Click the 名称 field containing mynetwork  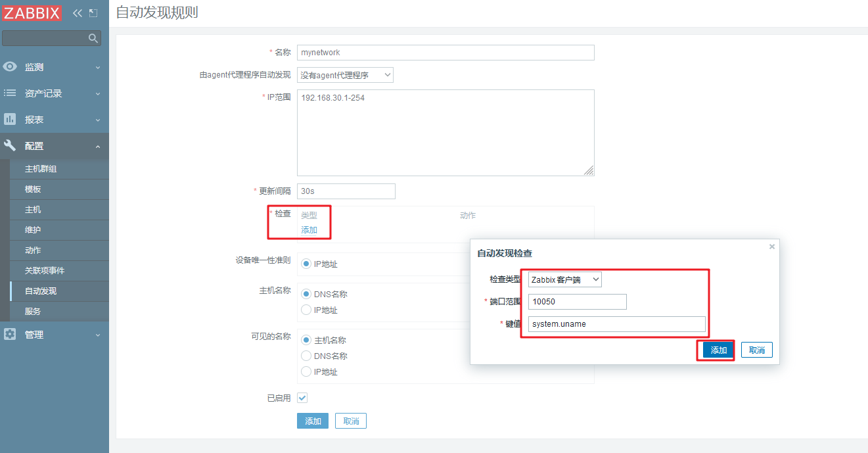(x=445, y=53)
